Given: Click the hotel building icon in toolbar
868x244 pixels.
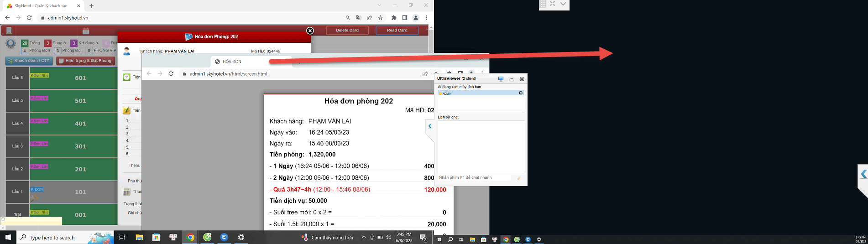Looking at the screenshot, I should [x=9, y=31].
